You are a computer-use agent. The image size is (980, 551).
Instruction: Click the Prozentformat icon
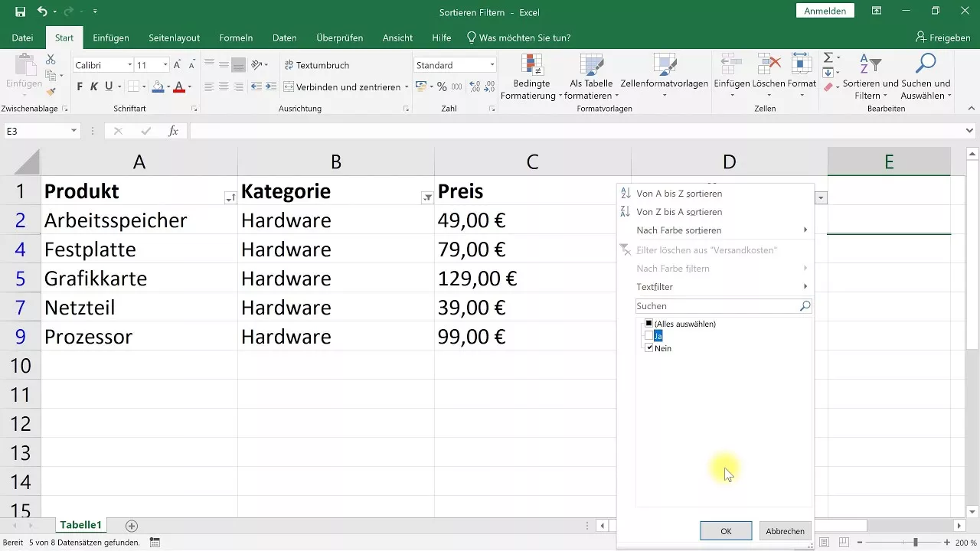[441, 87]
